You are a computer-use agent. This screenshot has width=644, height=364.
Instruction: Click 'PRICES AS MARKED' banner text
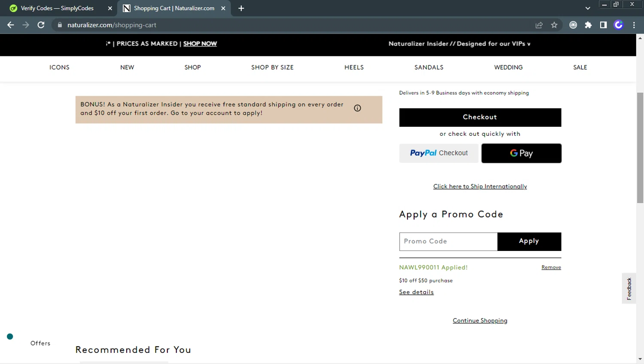(x=147, y=44)
